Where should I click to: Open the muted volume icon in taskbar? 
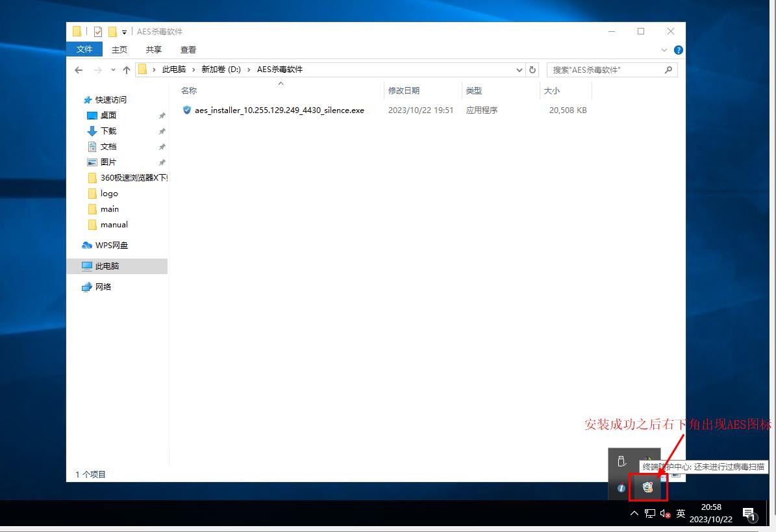(x=665, y=514)
